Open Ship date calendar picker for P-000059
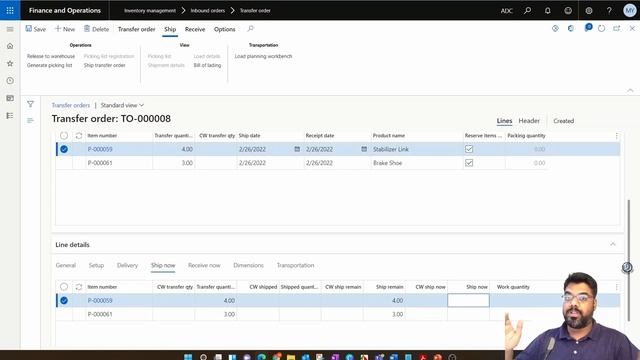Screen dimensions: 640x360 tap(297, 149)
